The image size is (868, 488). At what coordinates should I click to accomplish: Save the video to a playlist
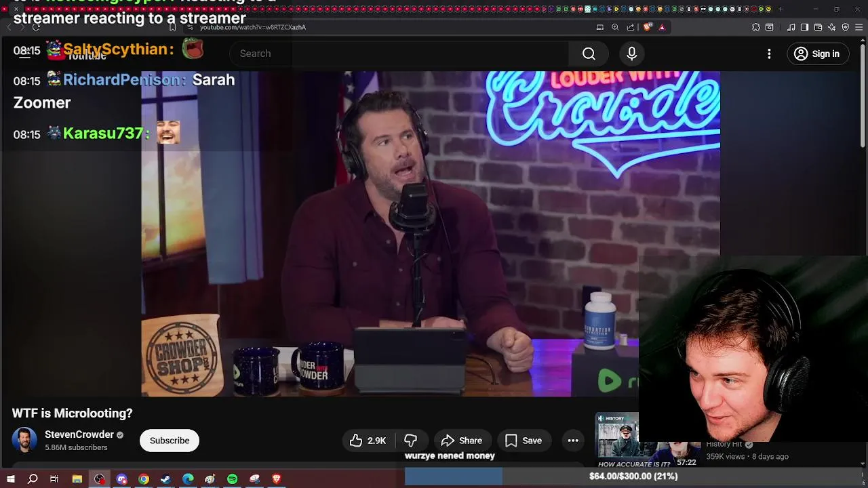coord(524,441)
